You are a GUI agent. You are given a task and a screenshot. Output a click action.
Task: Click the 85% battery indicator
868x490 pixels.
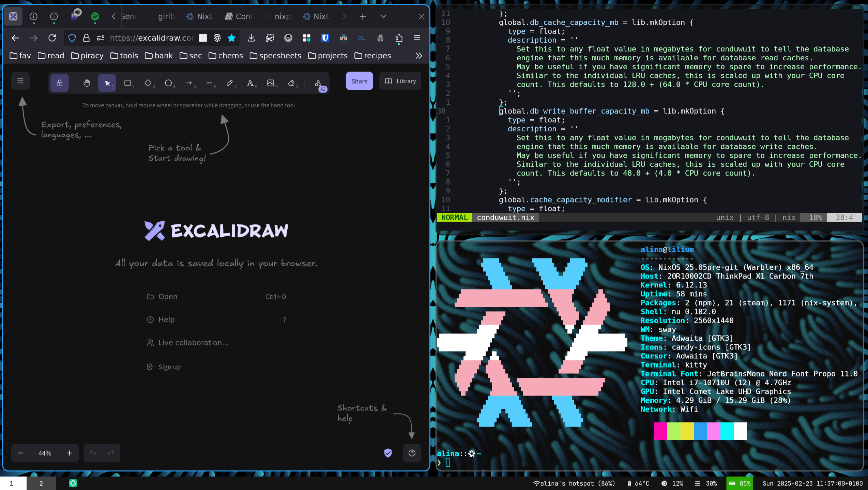(740, 483)
